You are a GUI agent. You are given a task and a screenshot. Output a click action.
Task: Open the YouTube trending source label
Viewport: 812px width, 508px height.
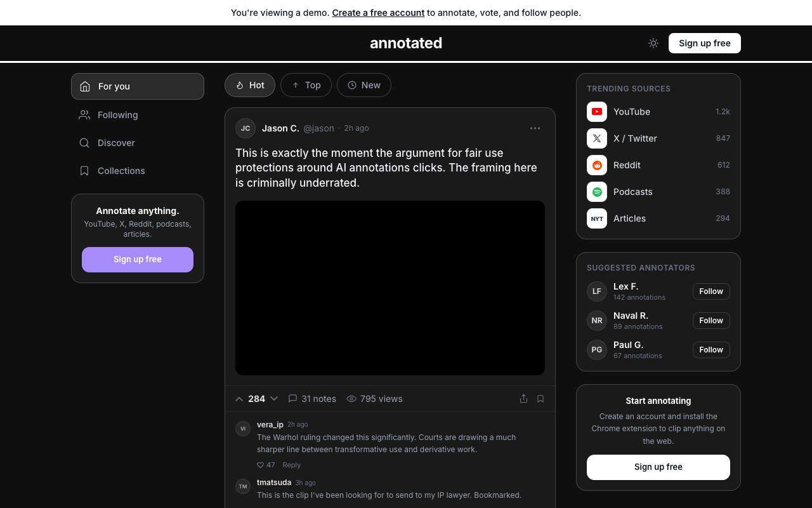tap(632, 112)
